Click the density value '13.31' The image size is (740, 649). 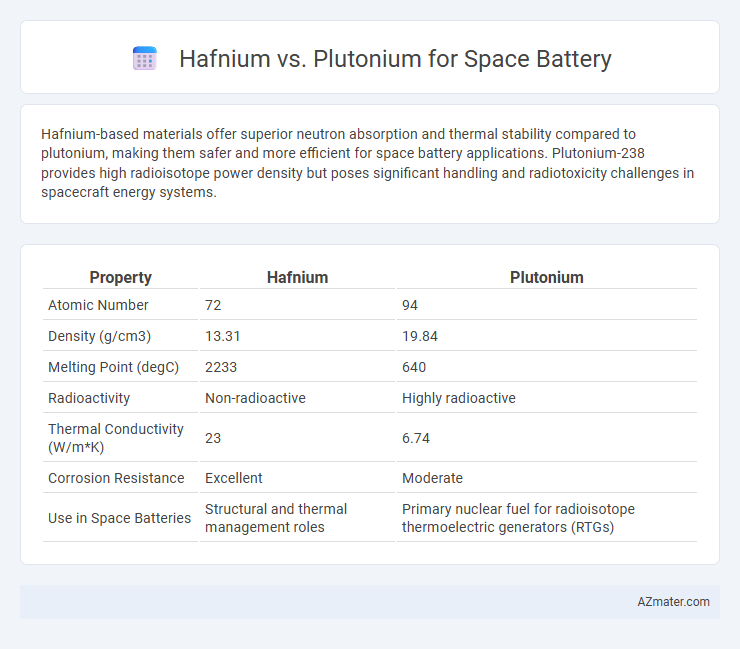(x=222, y=336)
